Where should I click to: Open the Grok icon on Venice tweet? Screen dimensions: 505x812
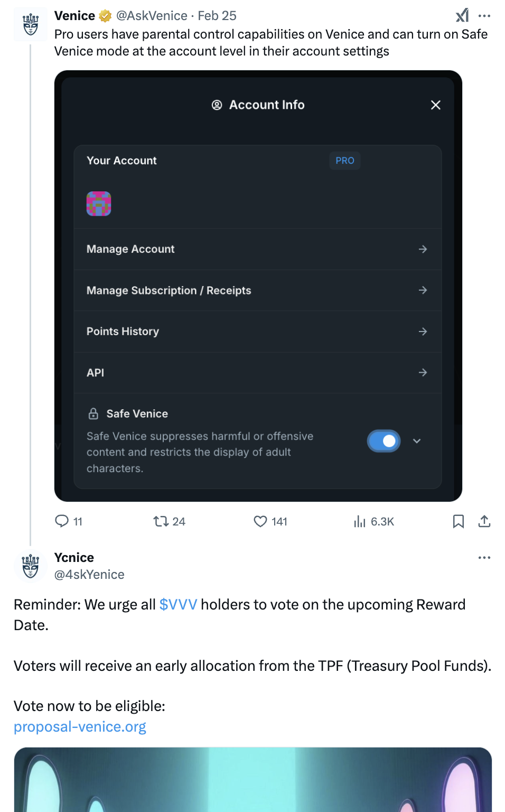pos(462,15)
